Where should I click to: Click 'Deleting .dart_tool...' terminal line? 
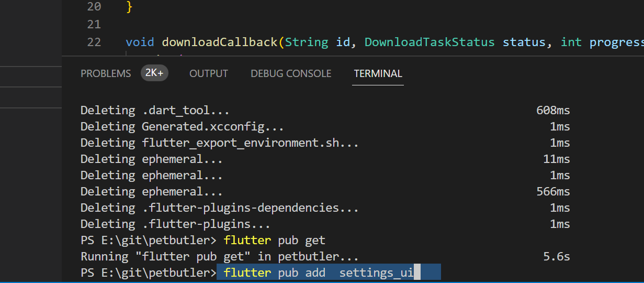[155, 110]
